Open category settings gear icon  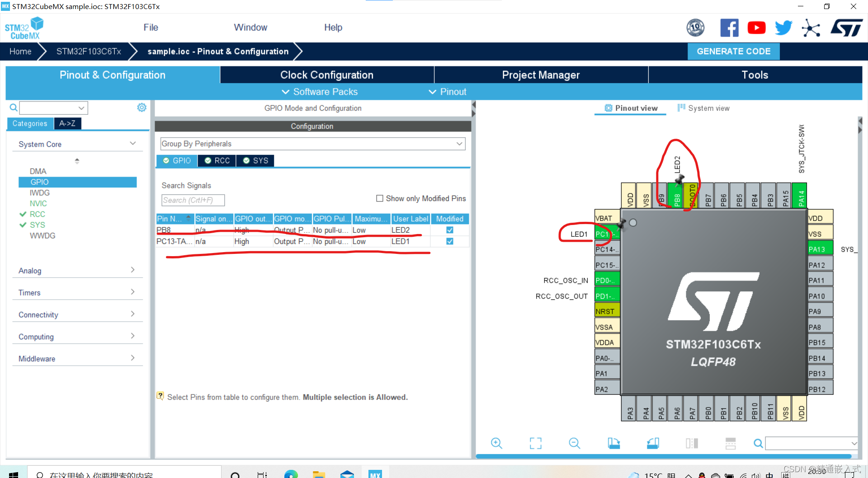click(x=142, y=108)
